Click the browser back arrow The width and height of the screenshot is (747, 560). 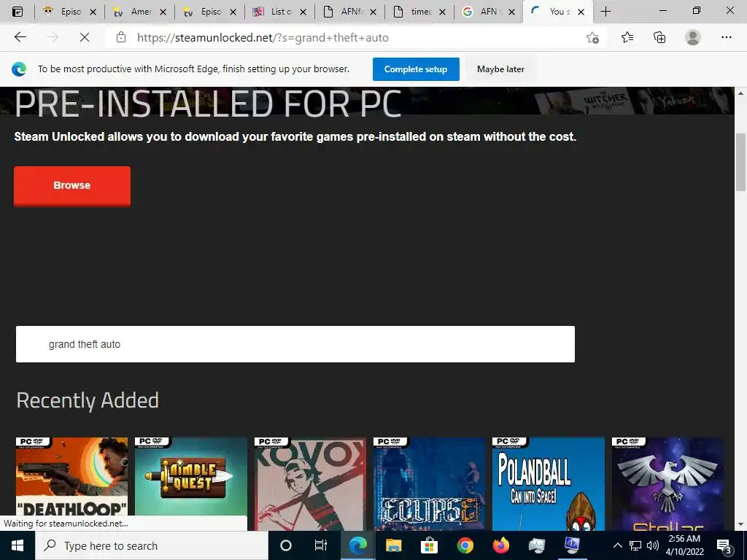20,37
